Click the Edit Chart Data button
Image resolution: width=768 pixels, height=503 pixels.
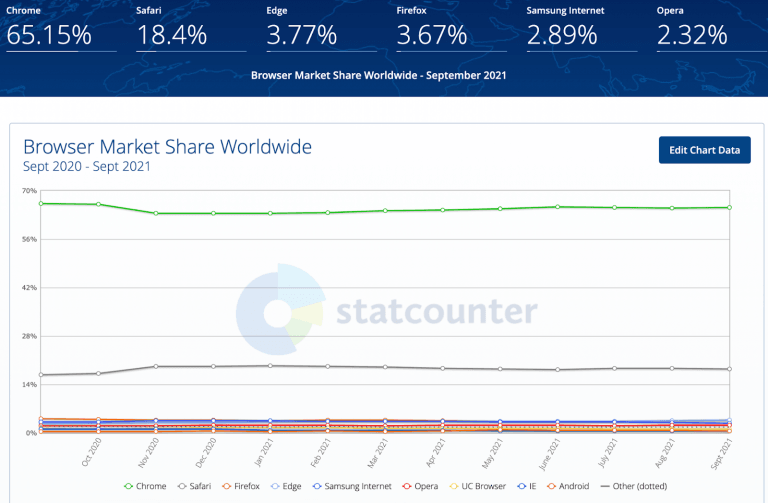704,150
